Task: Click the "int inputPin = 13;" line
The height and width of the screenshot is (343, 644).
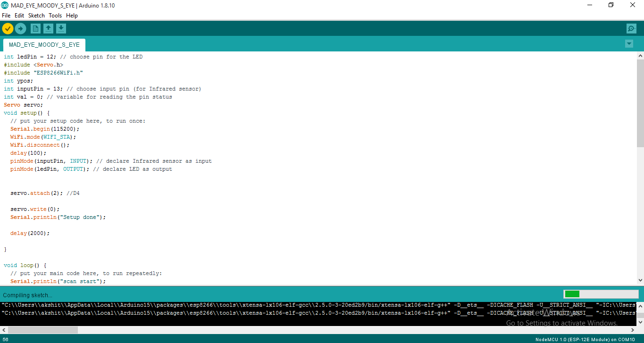Action: click(102, 89)
